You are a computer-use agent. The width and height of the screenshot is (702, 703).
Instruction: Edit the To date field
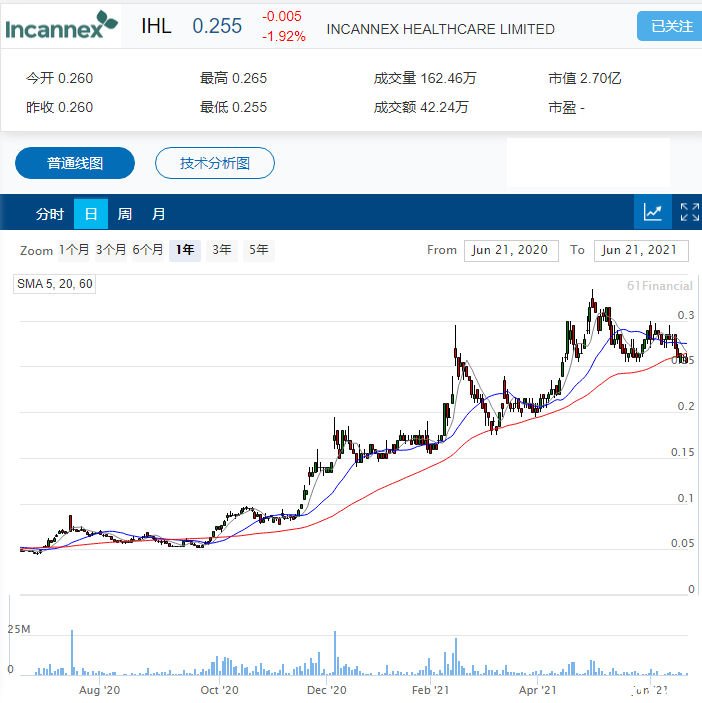click(x=641, y=250)
